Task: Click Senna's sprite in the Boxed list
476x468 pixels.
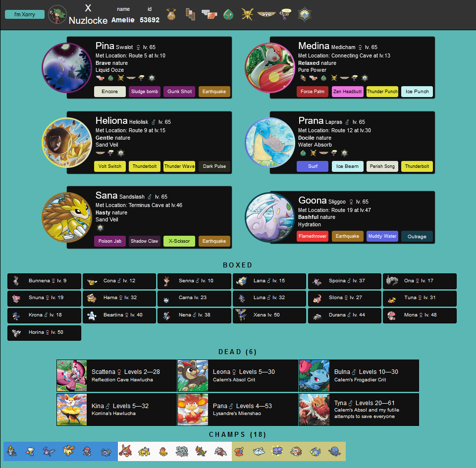Action: click(x=166, y=281)
